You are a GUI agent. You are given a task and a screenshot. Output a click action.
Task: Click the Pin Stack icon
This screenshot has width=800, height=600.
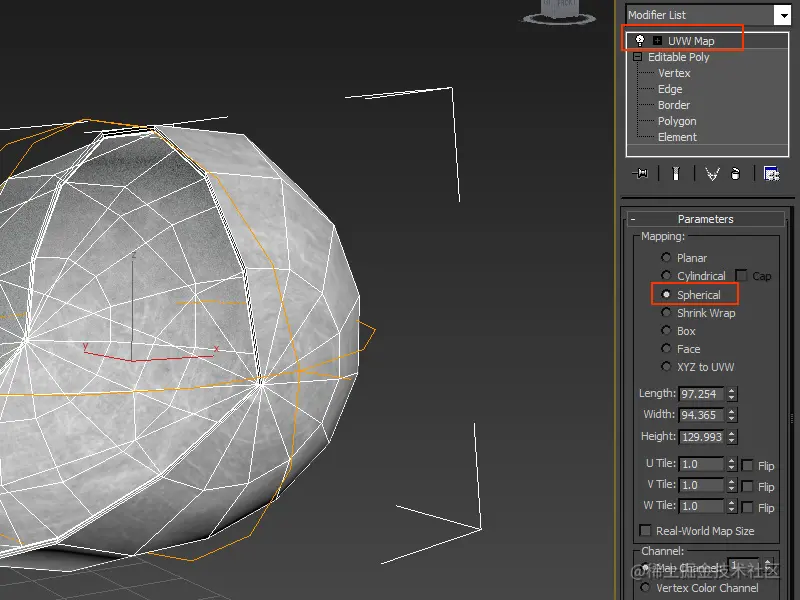point(640,173)
